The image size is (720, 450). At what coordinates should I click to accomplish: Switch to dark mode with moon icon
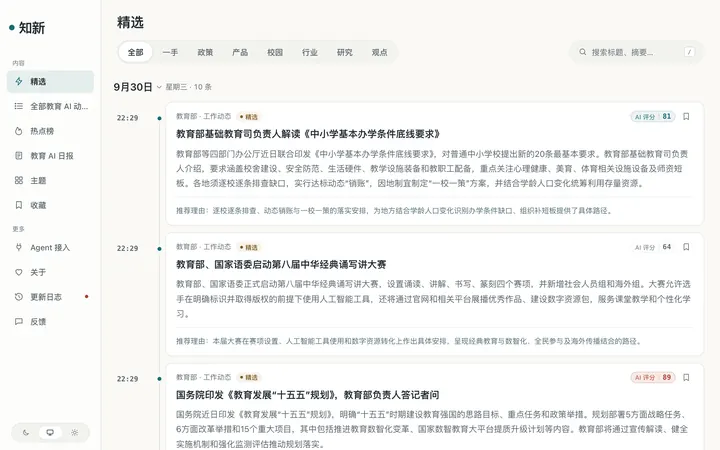click(26, 433)
